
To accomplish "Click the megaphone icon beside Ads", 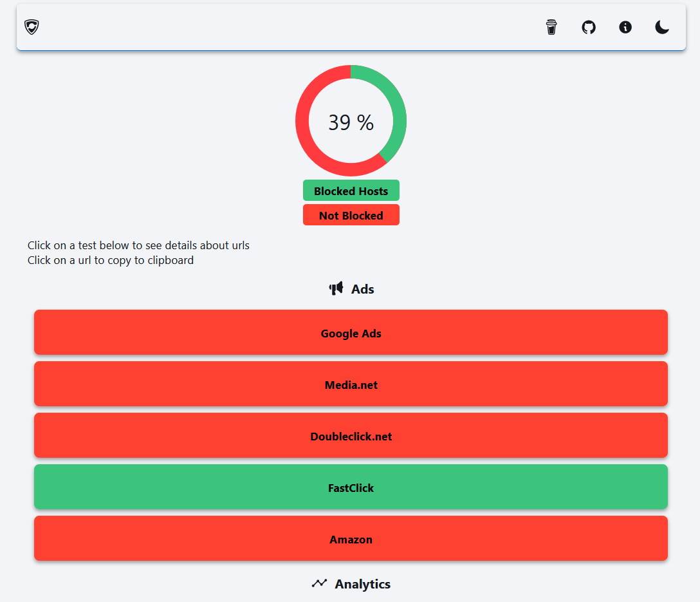I will [x=336, y=289].
